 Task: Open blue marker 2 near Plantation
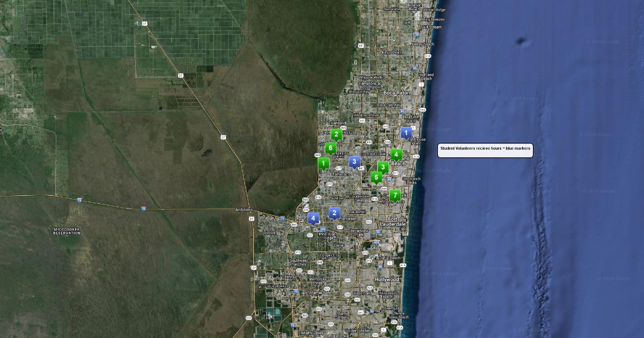coord(334,213)
